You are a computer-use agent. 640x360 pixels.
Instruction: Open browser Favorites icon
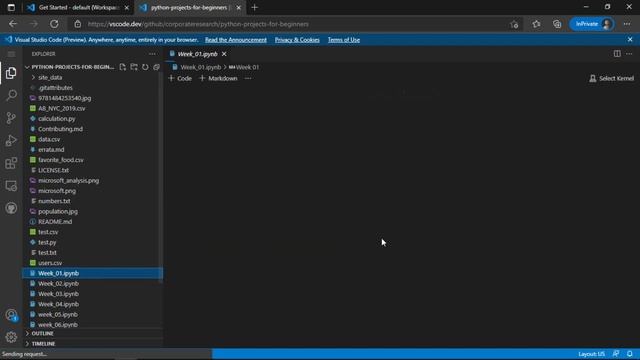pos(536,24)
